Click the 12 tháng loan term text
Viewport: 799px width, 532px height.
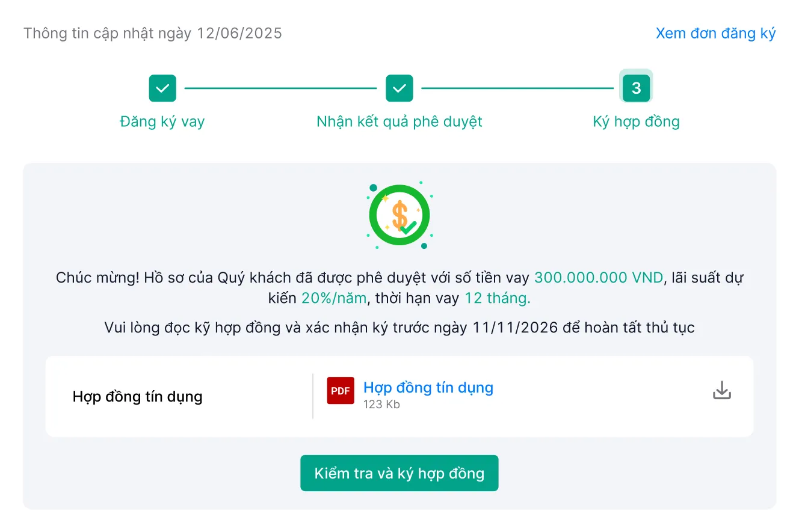point(497,298)
